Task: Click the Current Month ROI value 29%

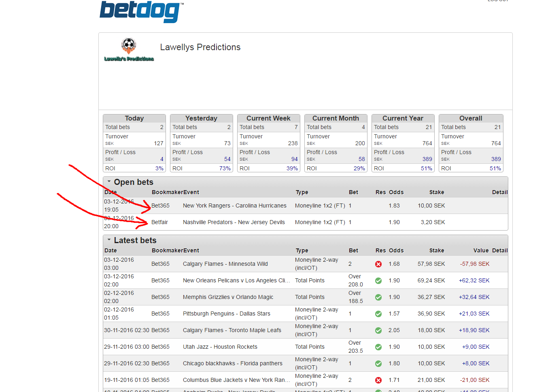Action: pyautogui.click(x=359, y=168)
